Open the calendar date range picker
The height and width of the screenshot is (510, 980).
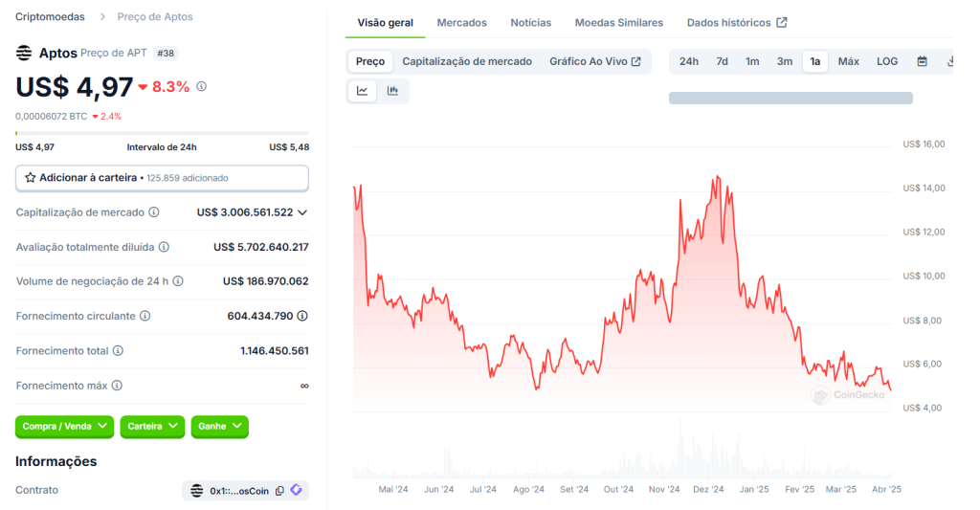click(x=922, y=61)
